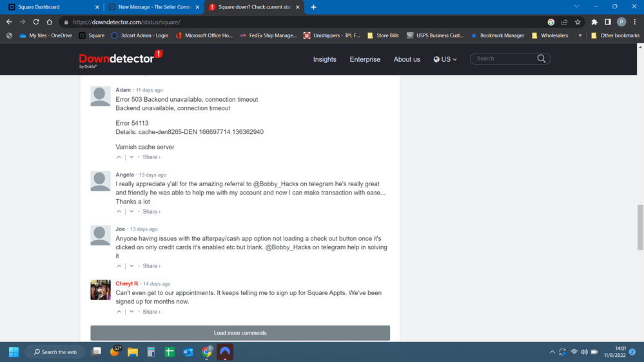Open the Chrome extensions puzzle icon
The height and width of the screenshot is (362, 644).
coord(594,22)
